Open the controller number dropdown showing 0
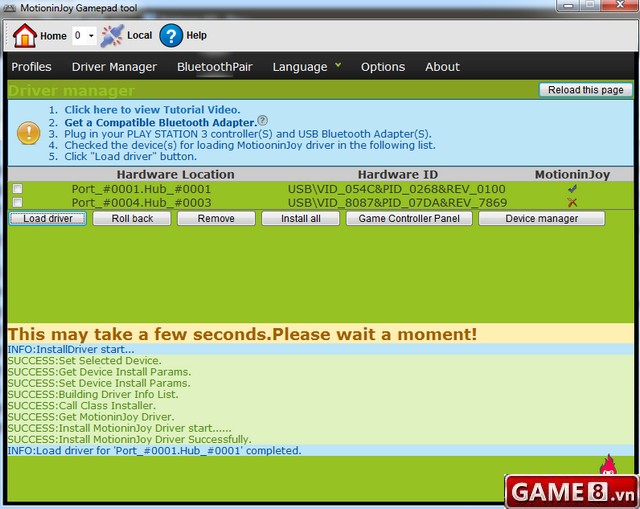This screenshot has width=640, height=509. click(x=84, y=36)
